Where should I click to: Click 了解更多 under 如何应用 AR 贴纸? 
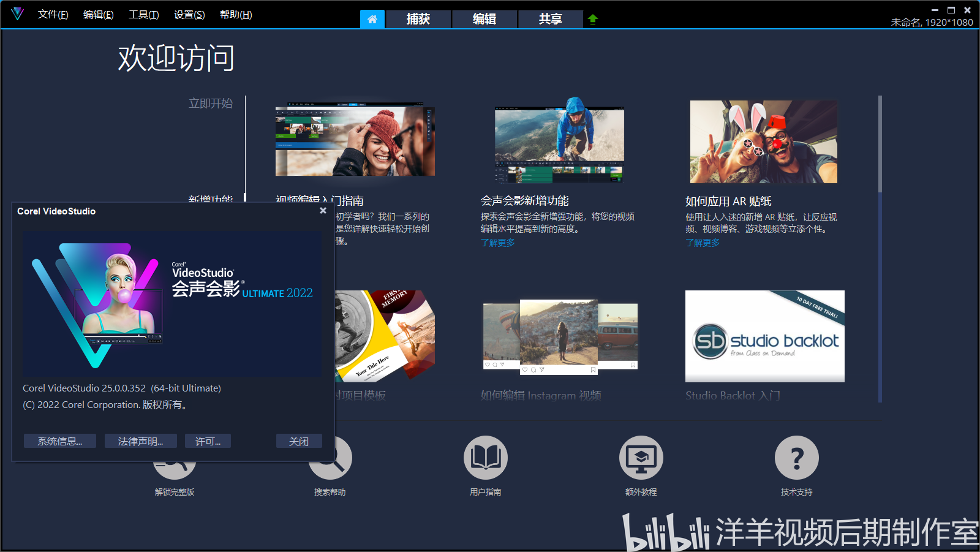703,243
